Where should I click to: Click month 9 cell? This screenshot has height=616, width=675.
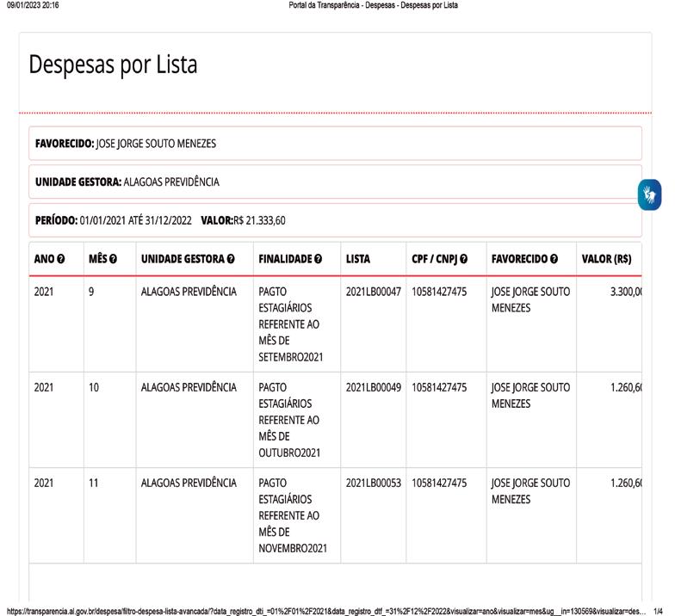click(x=91, y=292)
